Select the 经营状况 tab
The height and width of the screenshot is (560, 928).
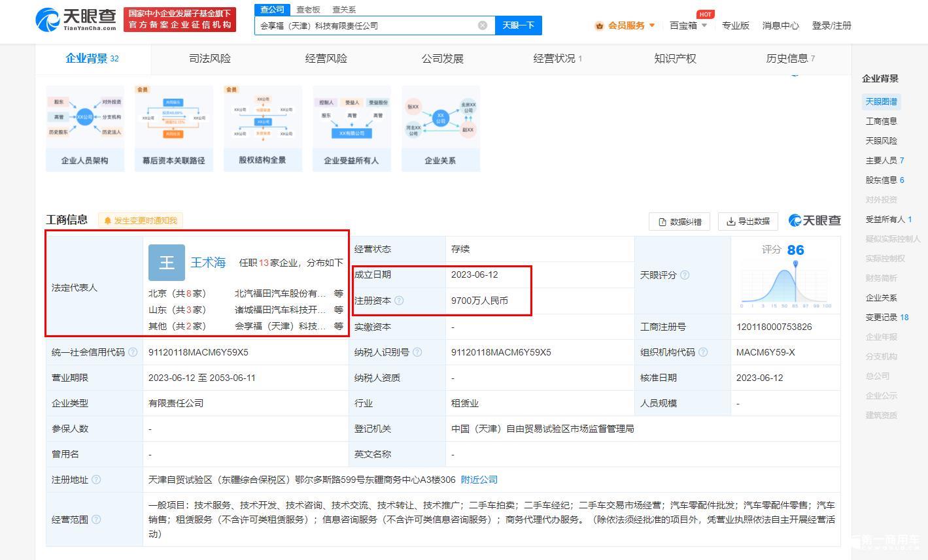pyautogui.click(x=557, y=59)
